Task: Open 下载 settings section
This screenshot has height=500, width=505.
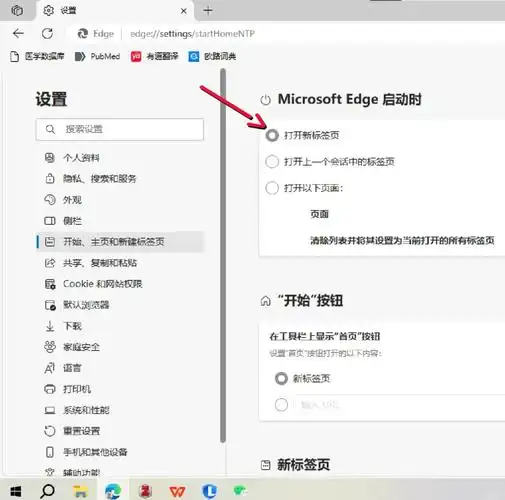Action: tap(120, 326)
